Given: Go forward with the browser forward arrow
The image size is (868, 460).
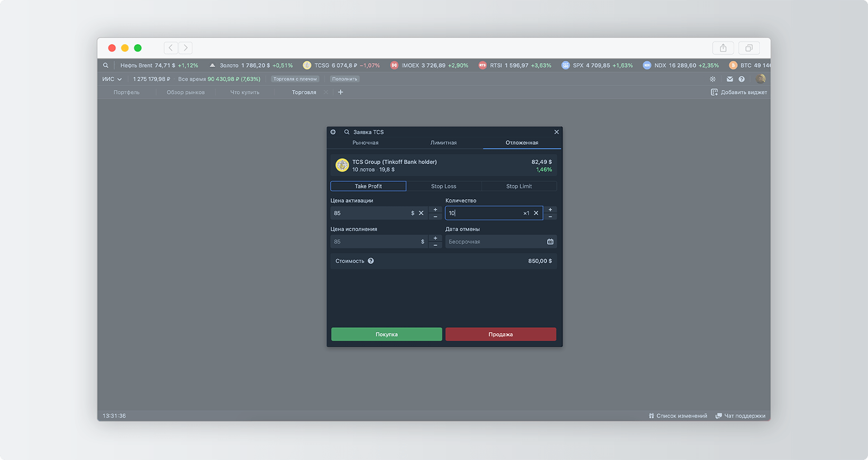Looking at the screenshot, I should point(186,48).
